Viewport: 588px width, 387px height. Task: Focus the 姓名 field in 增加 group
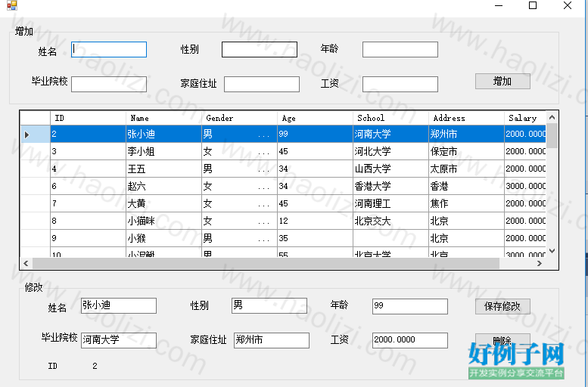[x=109, y=49]
